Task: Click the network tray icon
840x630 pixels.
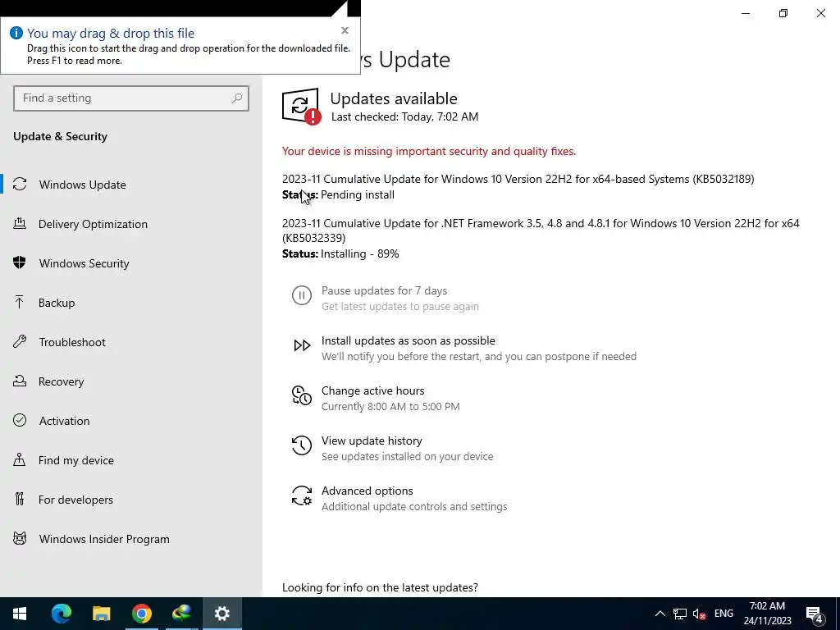Action: tap(680, 614)
